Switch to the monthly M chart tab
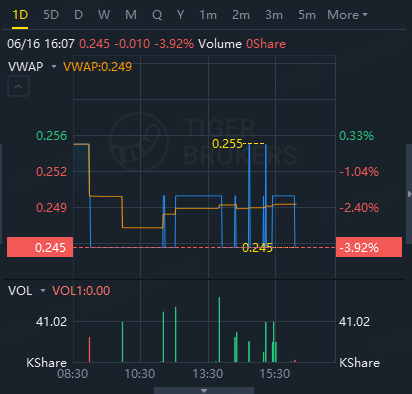The height and width of the screenshot is (394, 412). tap(131, 15)
